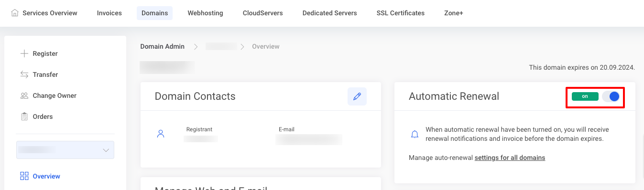The height and width of the screenshot is (190, 644).
Task: Click the chevron after Domain Admin breadcrumb
Action: pyautogui.click(x=196, y=46)
